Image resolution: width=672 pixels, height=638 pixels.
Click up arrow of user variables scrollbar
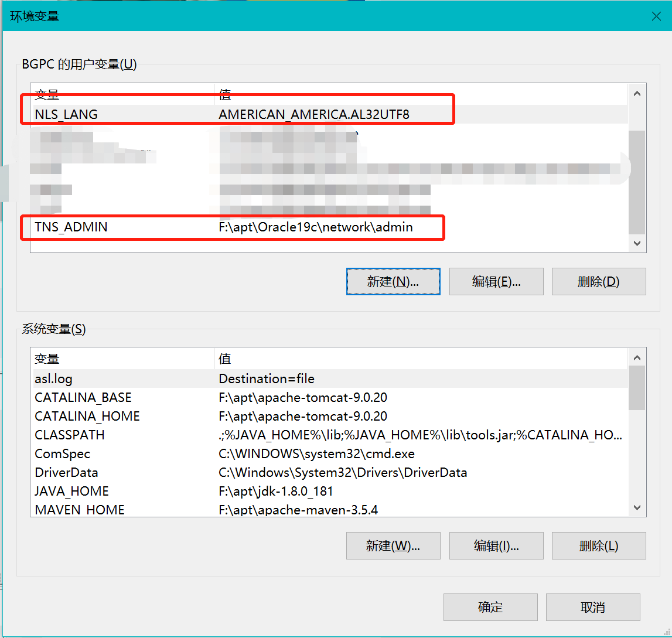click(x=637, y=94)
